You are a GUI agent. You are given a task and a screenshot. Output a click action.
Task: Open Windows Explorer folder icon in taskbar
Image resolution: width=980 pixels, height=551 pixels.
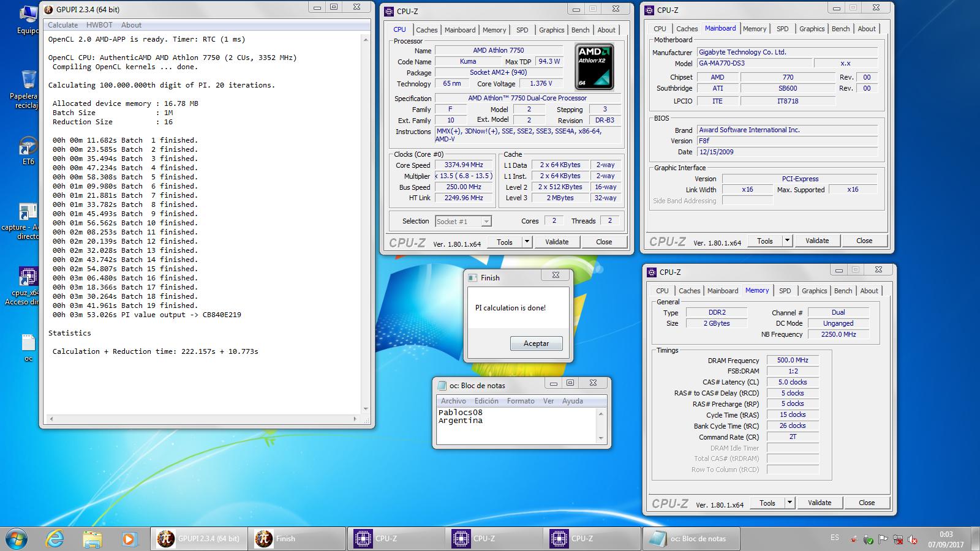pos(92,539)
